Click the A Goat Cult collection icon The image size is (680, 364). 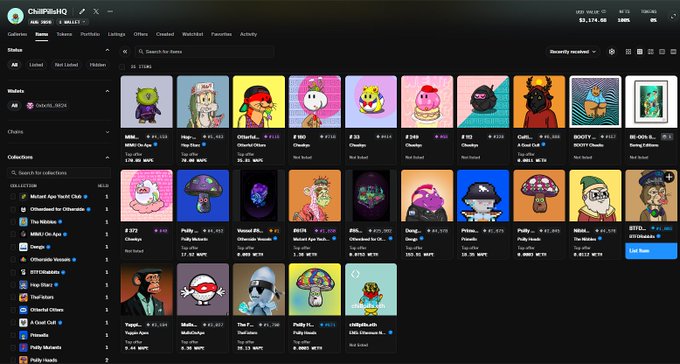[x=23, y=322]
